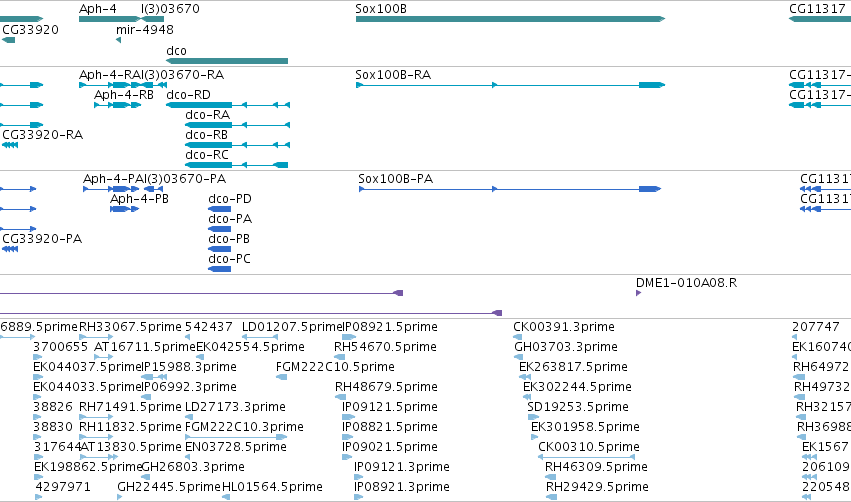Click the mir-4948 gene label
851x502 pixels.
(145, 29)
